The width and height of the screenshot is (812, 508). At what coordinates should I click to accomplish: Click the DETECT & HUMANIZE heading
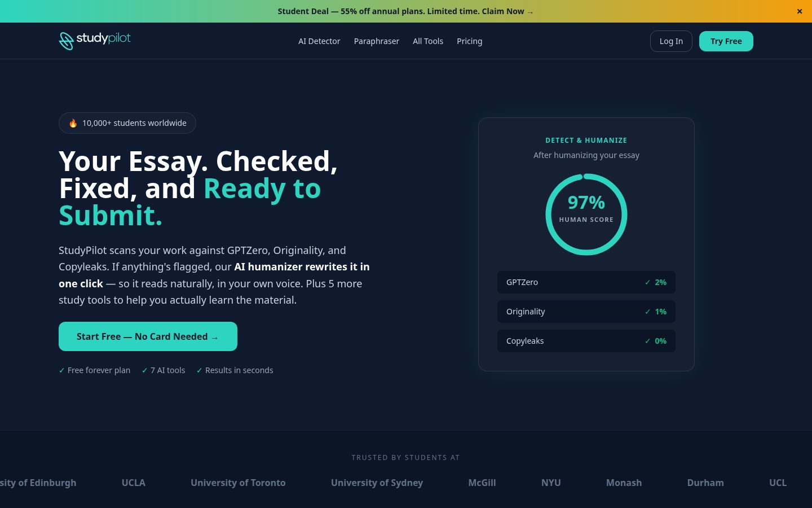[586, 140]
